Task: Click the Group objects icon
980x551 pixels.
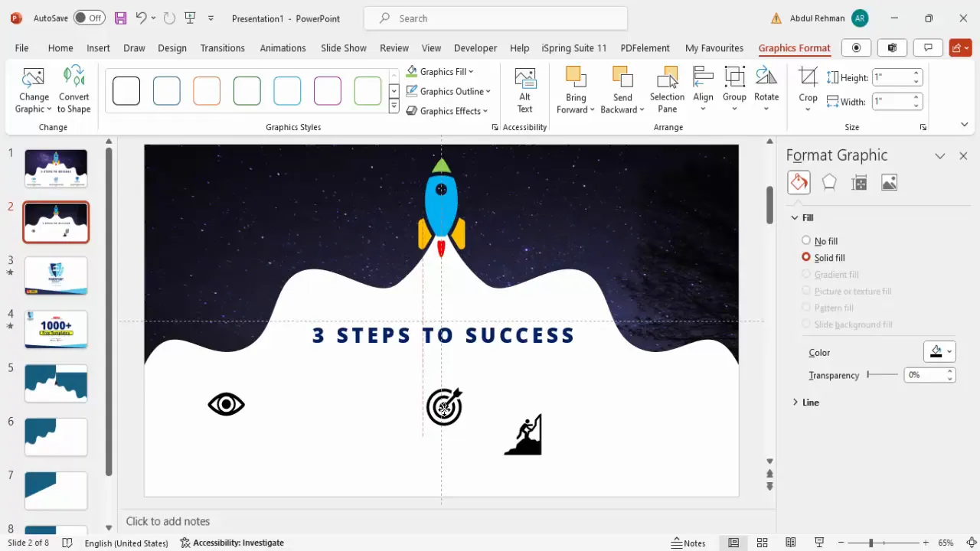Action: click(734, 77)
